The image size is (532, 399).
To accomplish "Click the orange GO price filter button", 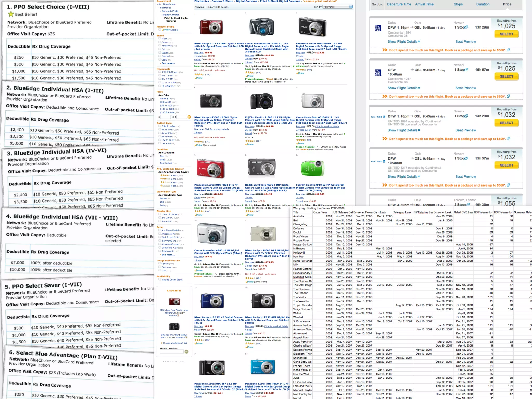I will click(x=189, y=117).
